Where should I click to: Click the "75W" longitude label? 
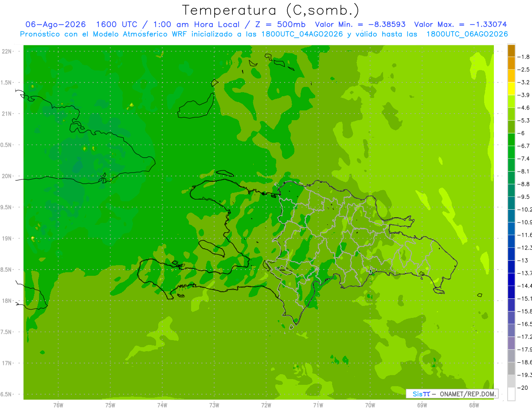point(110,405)
